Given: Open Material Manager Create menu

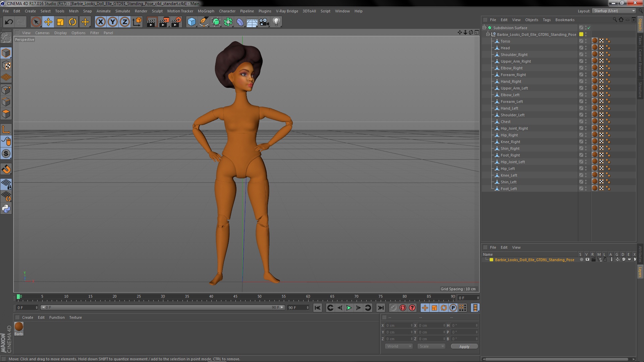Looking at the screenshot, I should pos(28,317).
